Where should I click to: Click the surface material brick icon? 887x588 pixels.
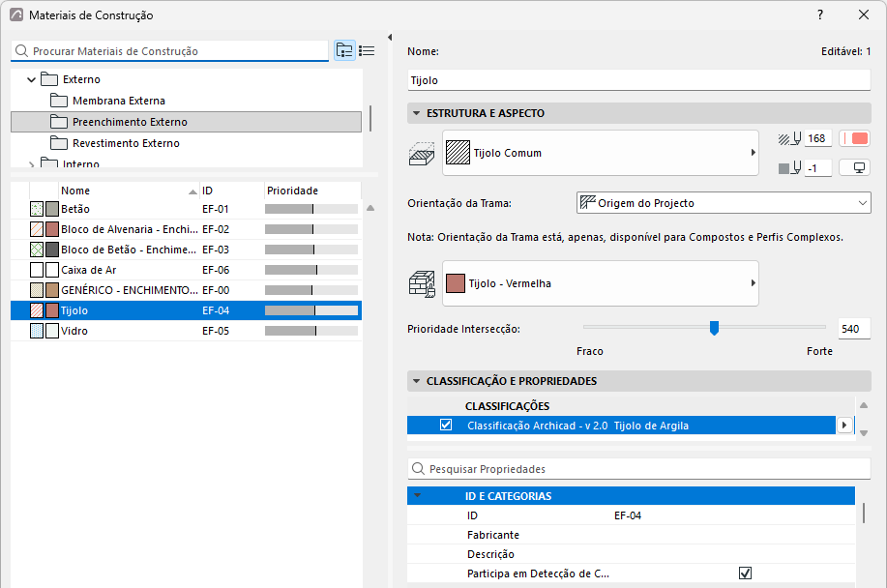coord(422,283)
